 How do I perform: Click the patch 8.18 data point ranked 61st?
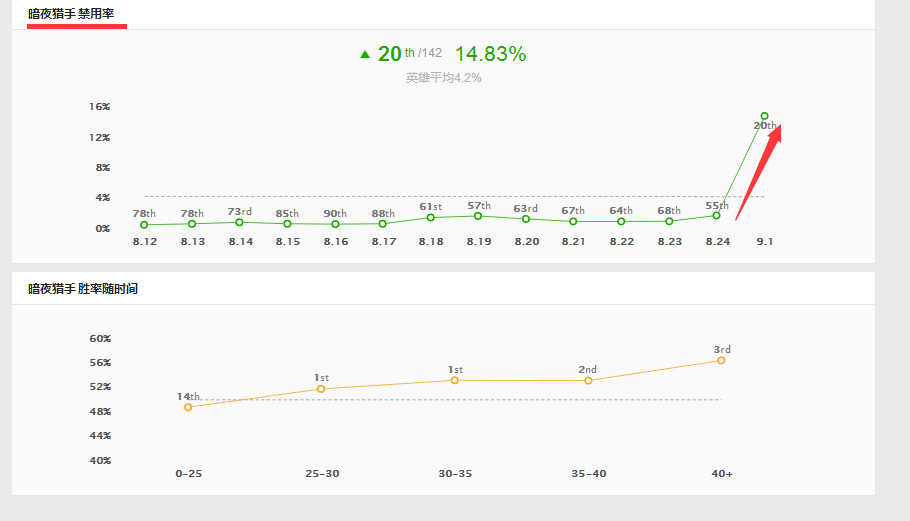(431, 217)
